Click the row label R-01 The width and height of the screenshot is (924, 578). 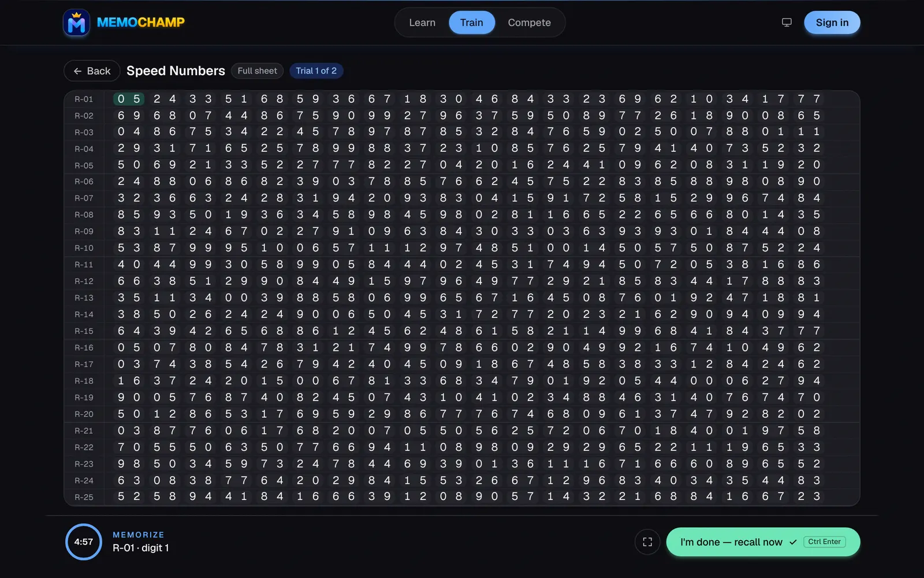(84, 99)
